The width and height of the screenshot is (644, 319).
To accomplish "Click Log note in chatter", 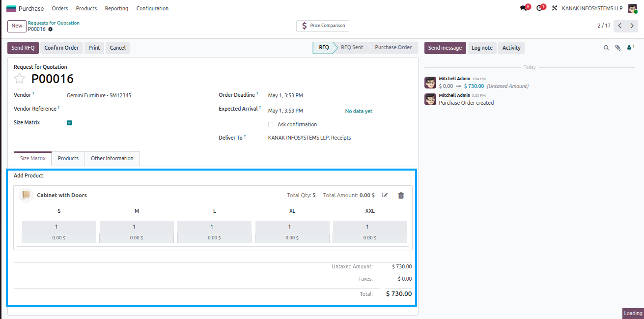I will (x=482, y=48).
